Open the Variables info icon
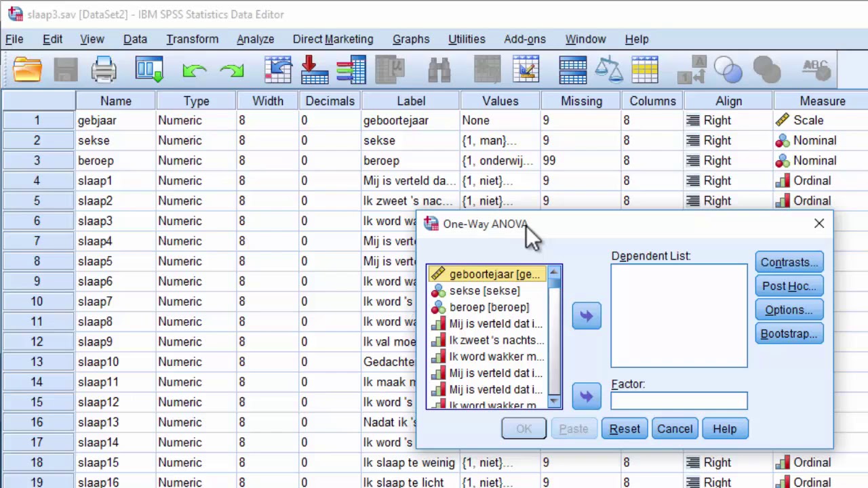The width and height of the screenshot is (868, 488). pos(351,69)
